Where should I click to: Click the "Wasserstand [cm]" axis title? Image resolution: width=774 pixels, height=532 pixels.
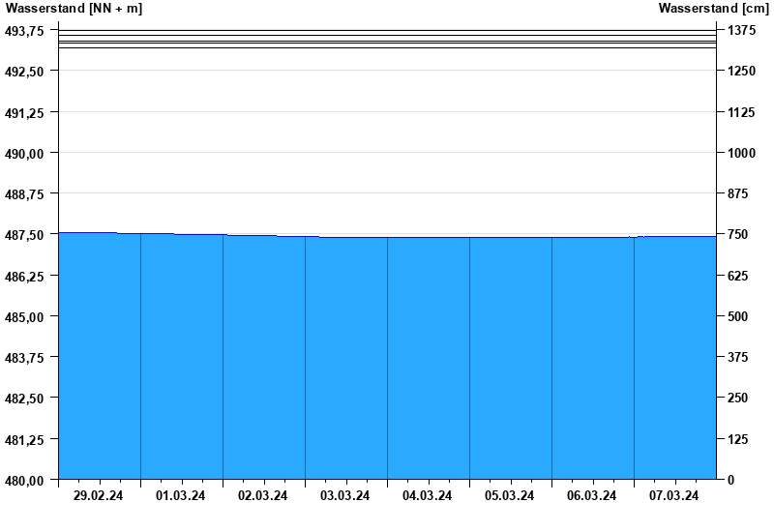[713, 9]
